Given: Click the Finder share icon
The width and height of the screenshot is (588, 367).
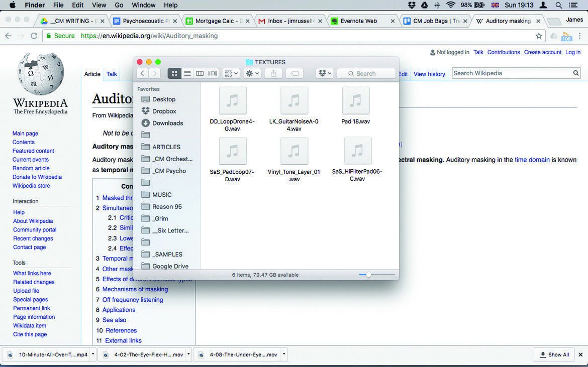Looking at the screenshot, I should tap(273, 73).
